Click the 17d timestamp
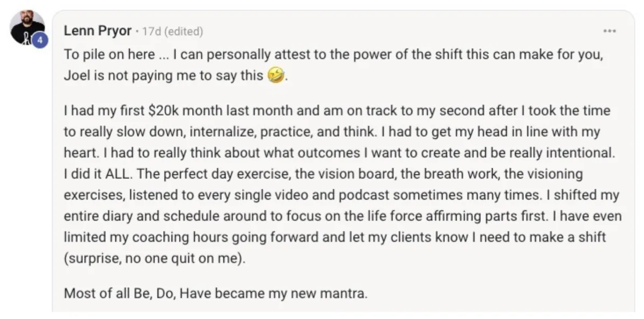The image size is (644, 319). point(151,32)
